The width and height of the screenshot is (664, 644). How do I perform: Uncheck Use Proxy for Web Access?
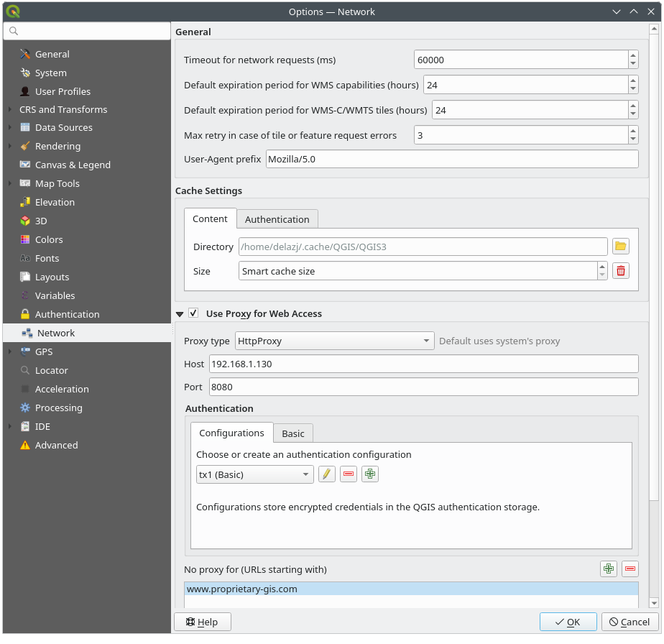193,313
